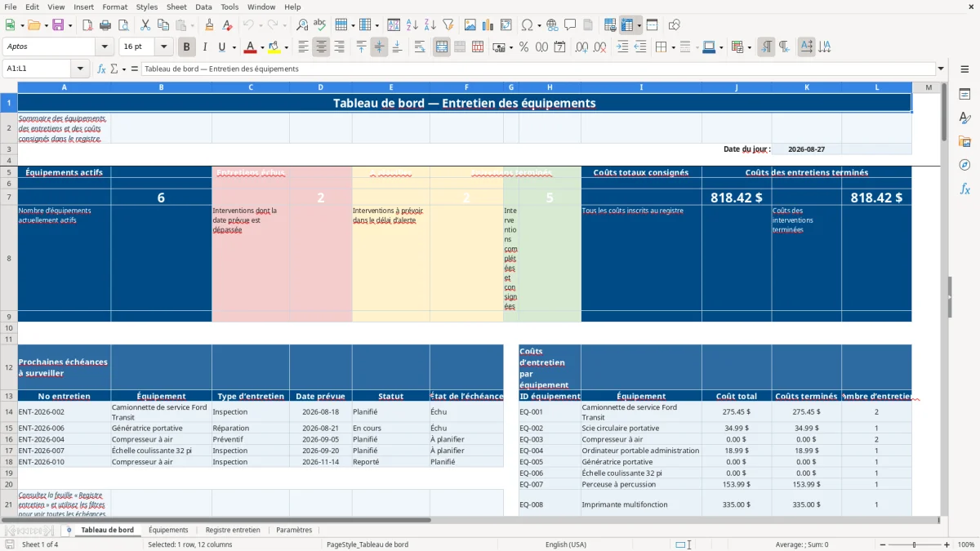The width and height of the screenshot is (980, 551).
Task: Click the 100% zoom level
Action: [966, 544]
